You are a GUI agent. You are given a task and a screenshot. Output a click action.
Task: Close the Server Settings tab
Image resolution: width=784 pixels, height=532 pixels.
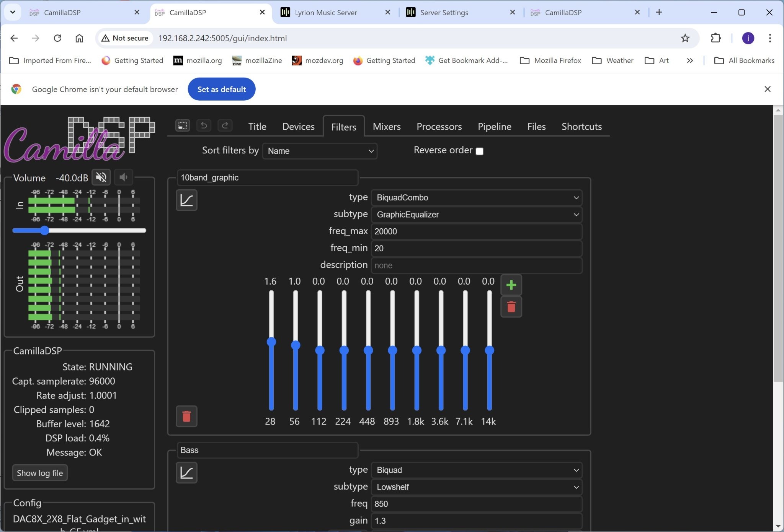click(513, 12)
